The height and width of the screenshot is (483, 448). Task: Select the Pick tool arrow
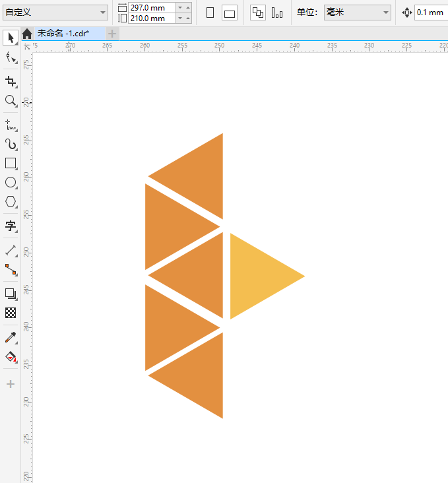click(11, 38)
